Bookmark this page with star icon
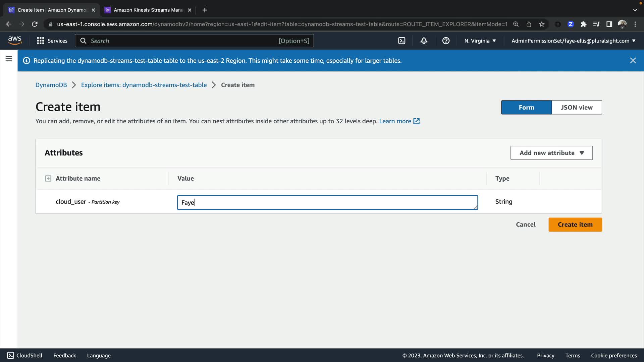The image size is (644, 362). coord(542,24)
